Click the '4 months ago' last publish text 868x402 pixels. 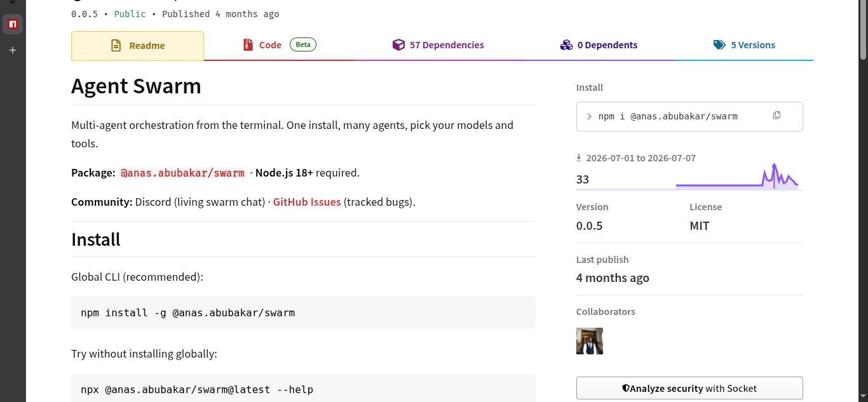[613, 278]
